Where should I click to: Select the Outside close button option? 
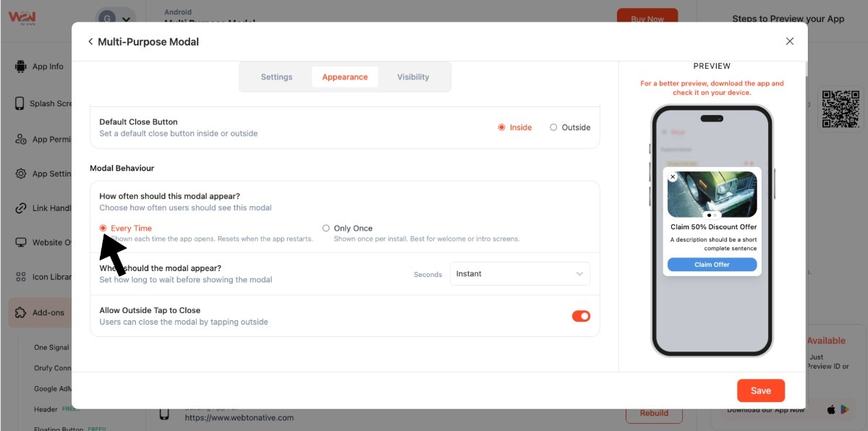point(553,127)
